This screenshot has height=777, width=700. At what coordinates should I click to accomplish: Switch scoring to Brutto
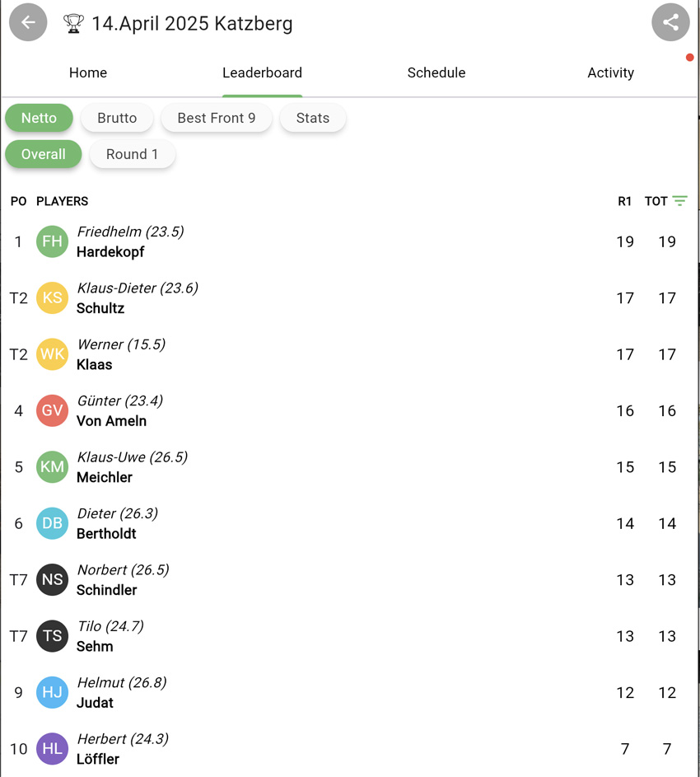117,118
